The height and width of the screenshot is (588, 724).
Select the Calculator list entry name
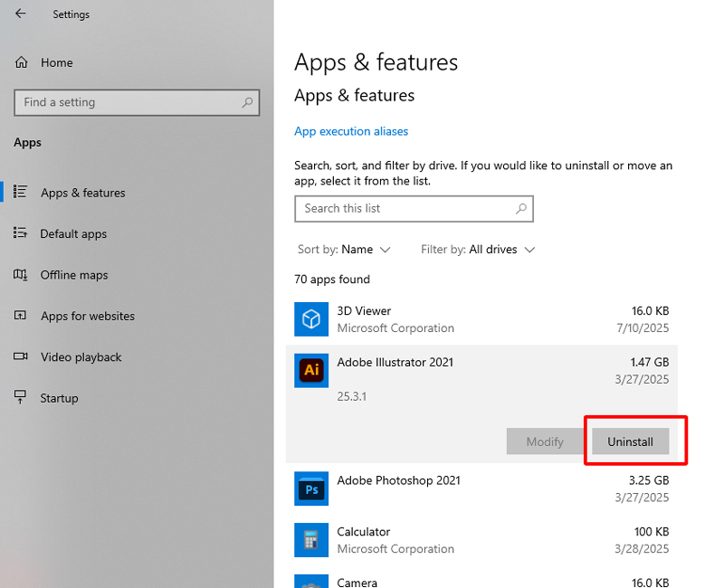(x=364, y=532)
